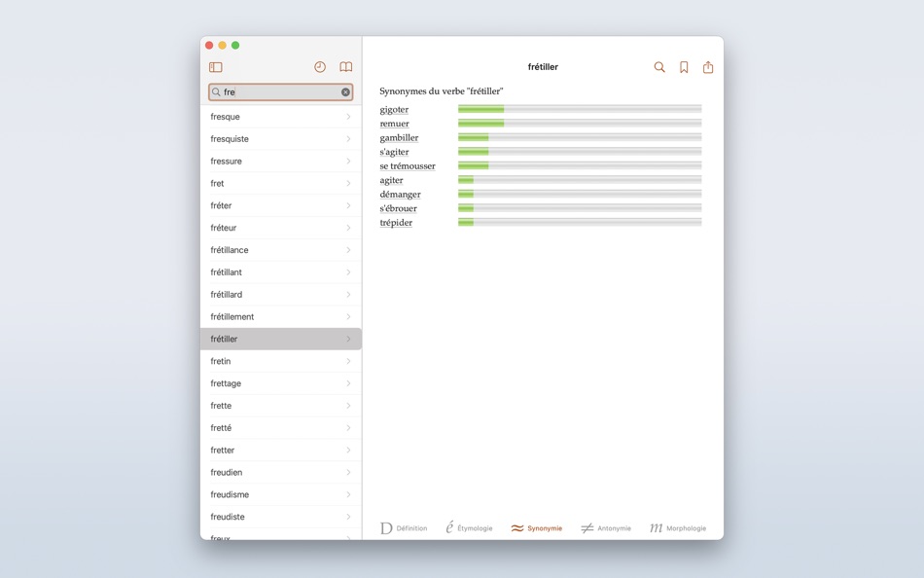Open the arrow next to fretin

click(349, 361)
